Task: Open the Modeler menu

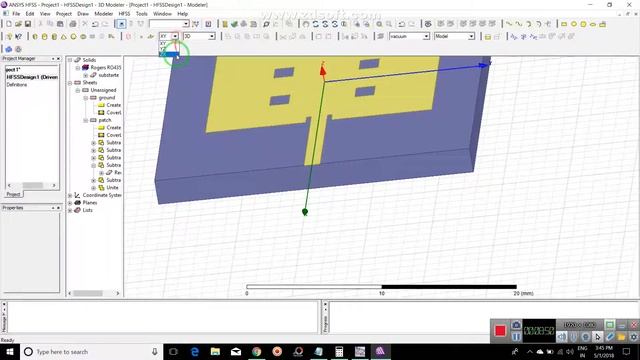Action: pyautogui.click(x=104, y=13)
